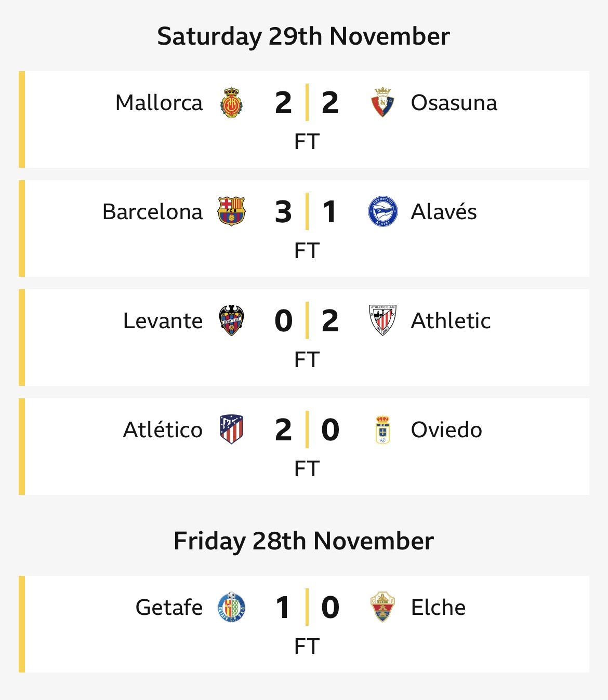Click the Atlético club crest

pos(231,429)
